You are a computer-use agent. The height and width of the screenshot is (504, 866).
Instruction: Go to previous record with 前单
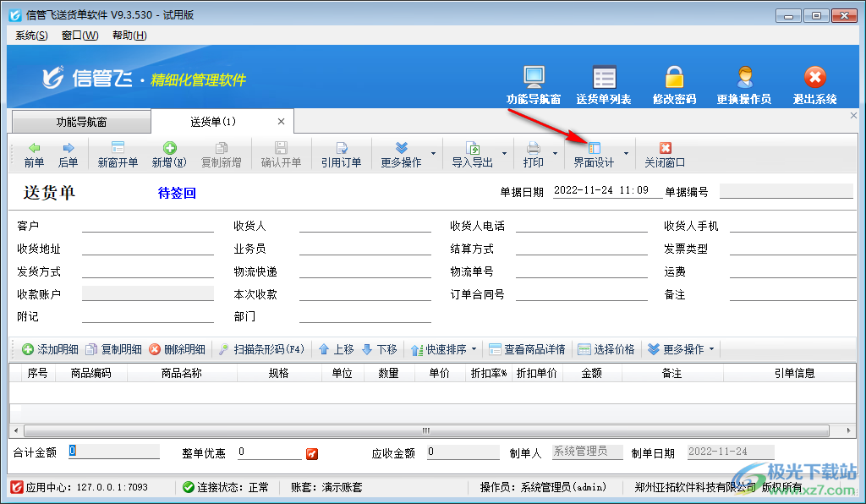click(34, 155)
